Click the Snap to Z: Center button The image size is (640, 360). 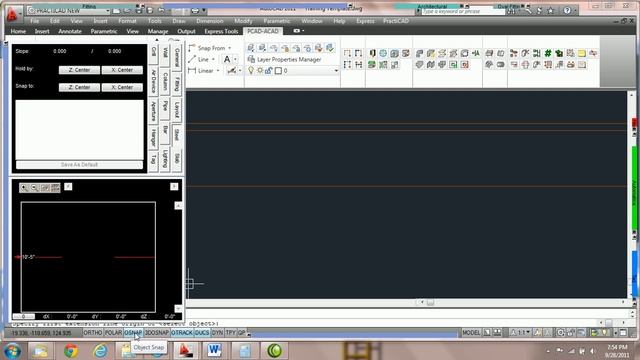[x=79, y=87]
